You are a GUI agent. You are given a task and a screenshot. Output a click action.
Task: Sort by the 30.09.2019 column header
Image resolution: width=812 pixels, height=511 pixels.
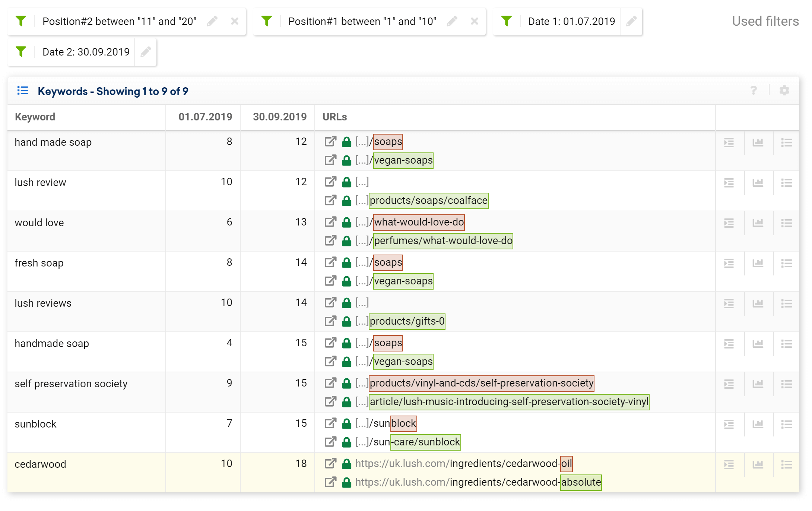point(280,117)
